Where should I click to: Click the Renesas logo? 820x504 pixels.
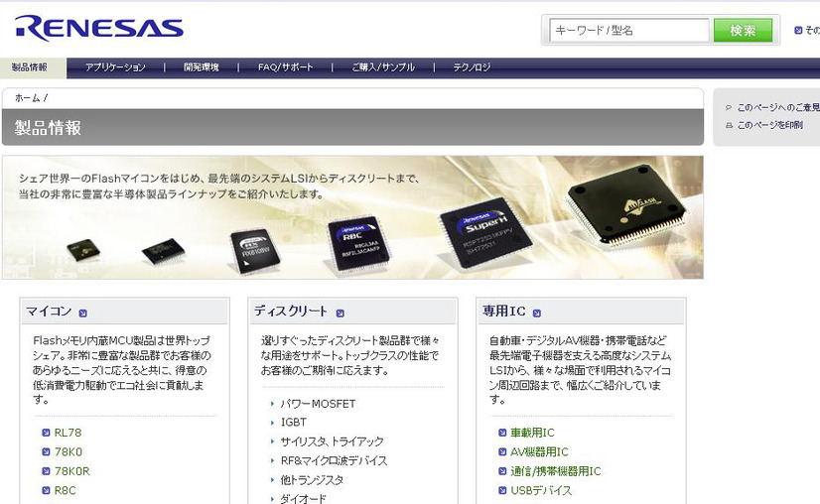pyautogui.click(x=99, y=28)
